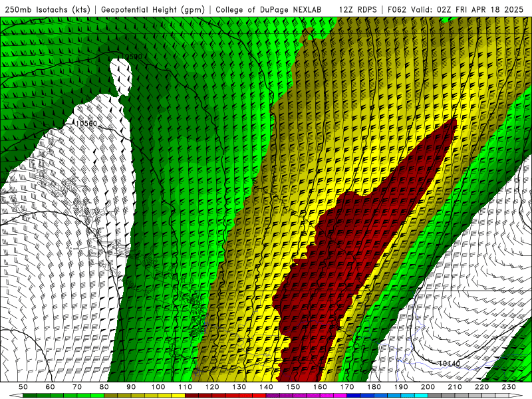
Task: Click the 80 value on the color scale
Action: [104, 387]
